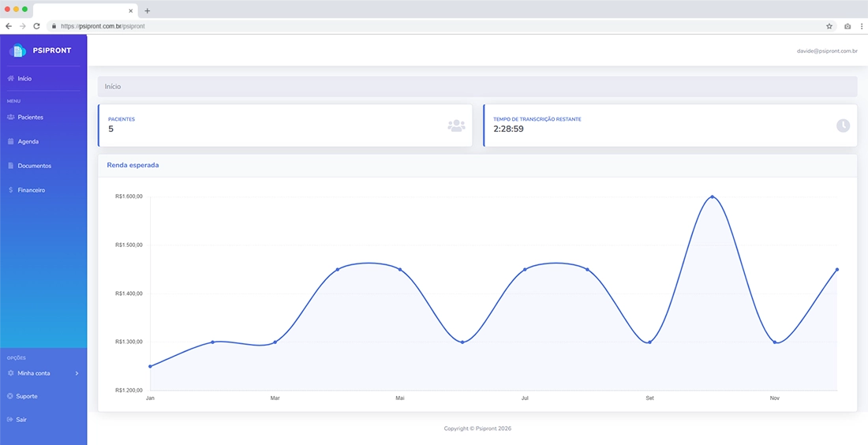Open a new browser tab

[147, 10]
